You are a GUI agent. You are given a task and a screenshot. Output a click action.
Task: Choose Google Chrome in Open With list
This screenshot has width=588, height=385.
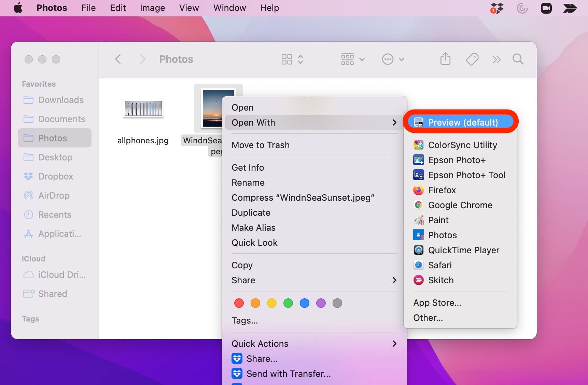[x=460, y=205]
